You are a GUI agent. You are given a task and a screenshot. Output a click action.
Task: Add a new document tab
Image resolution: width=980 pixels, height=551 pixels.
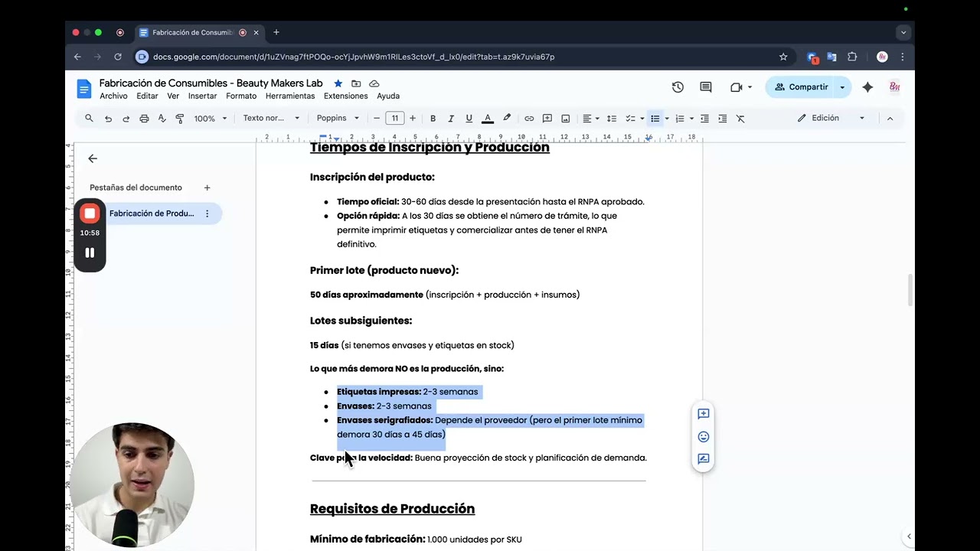coord(207,187)
